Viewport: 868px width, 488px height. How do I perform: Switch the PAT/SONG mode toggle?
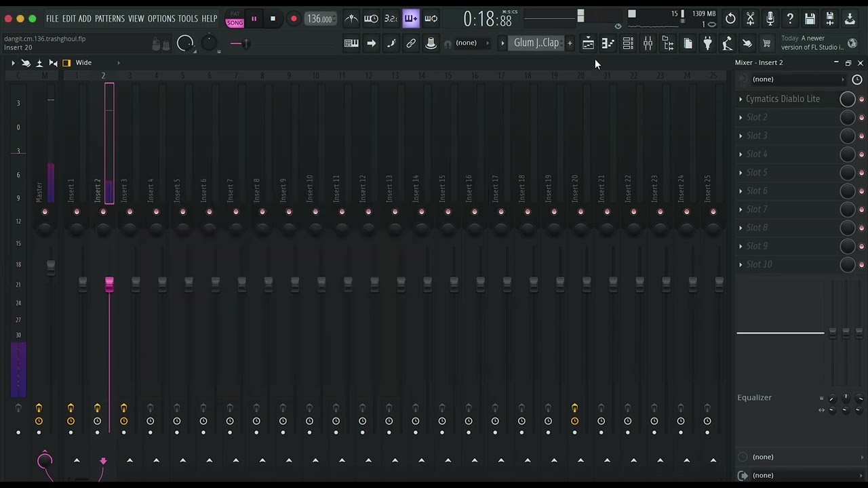coord(235,19)
